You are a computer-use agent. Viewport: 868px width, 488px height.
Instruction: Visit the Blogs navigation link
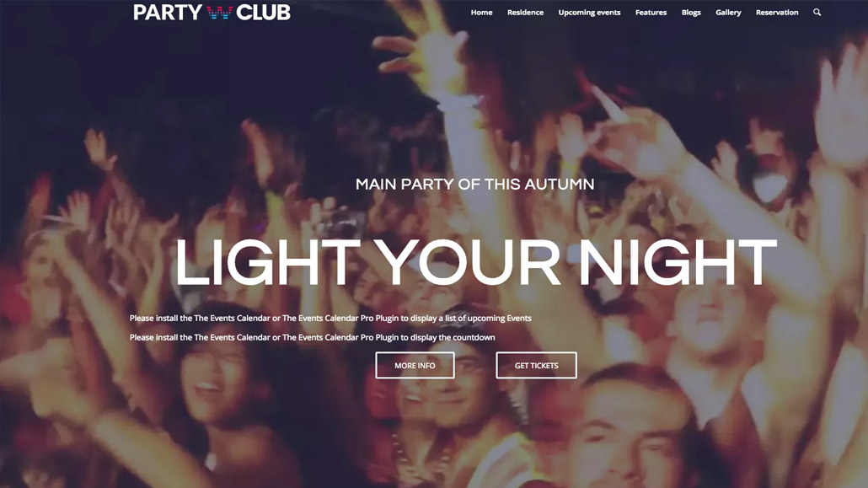[691, 12]
